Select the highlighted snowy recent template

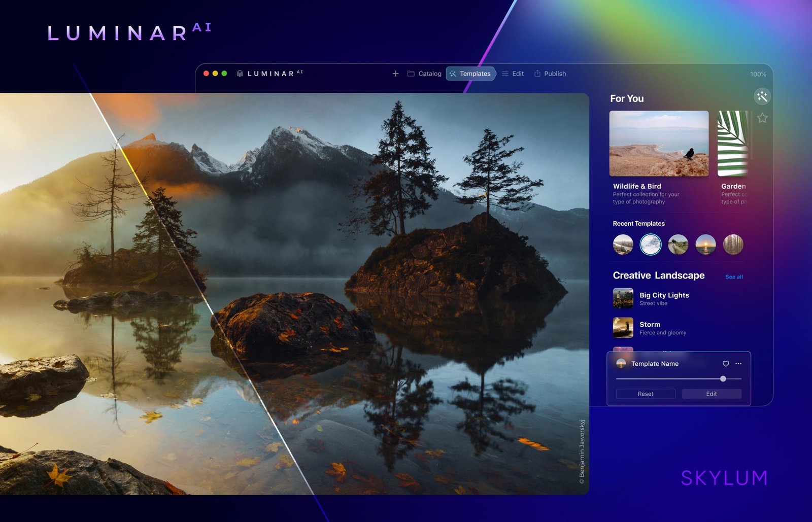click(x=651, y=245)
